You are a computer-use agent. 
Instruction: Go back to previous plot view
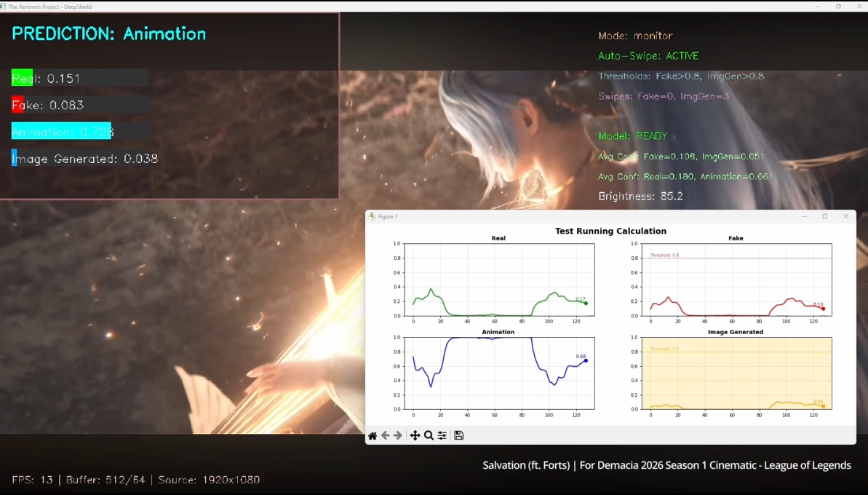386,435
